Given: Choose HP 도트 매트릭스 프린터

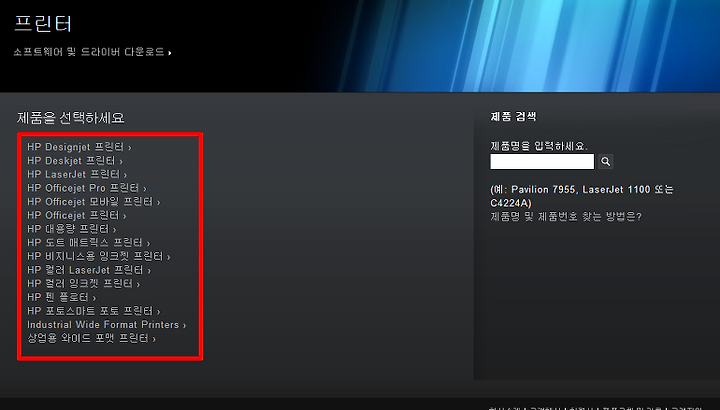Looking at the screenshot, I should [x=89, y=242].
